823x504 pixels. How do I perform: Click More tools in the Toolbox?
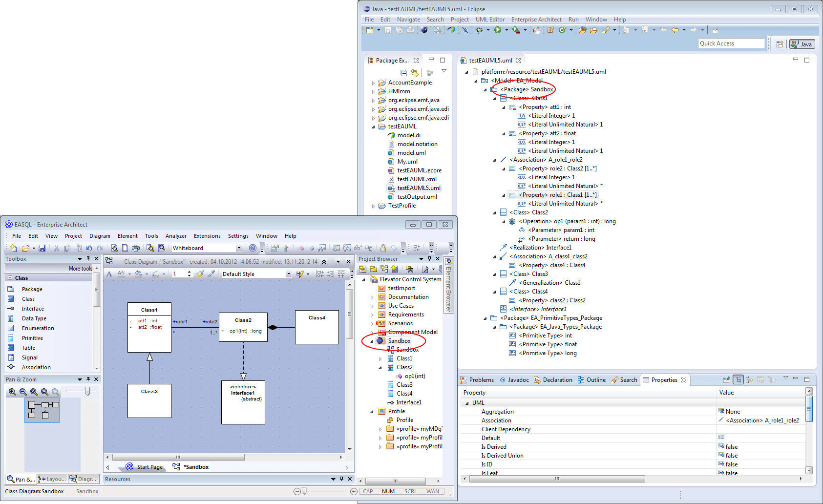[81, 269]
